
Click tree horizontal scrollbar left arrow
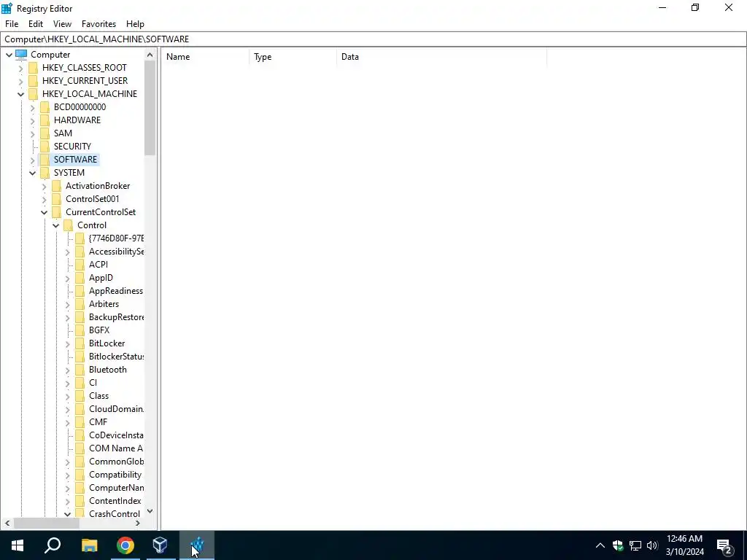click(7, 523)
